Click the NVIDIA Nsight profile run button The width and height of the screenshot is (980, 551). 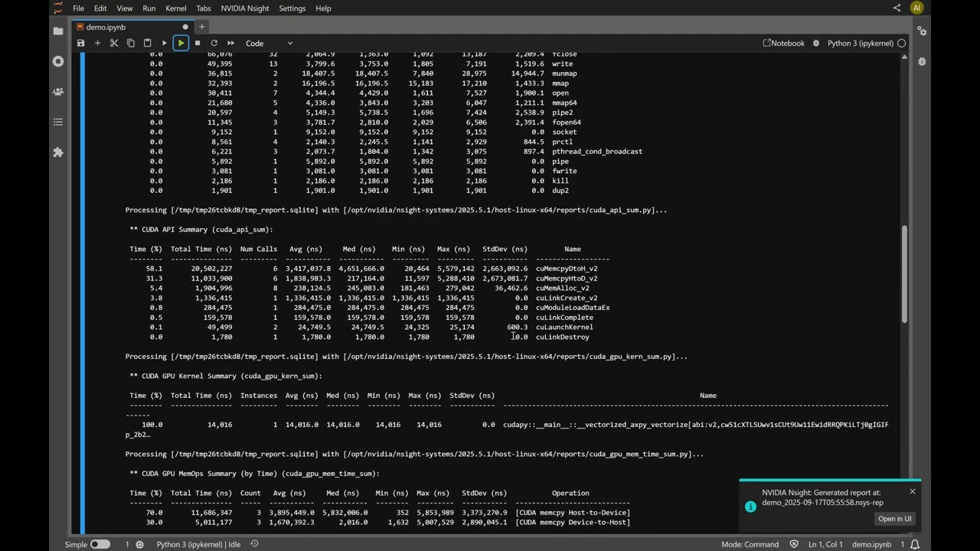click(181, 44)
